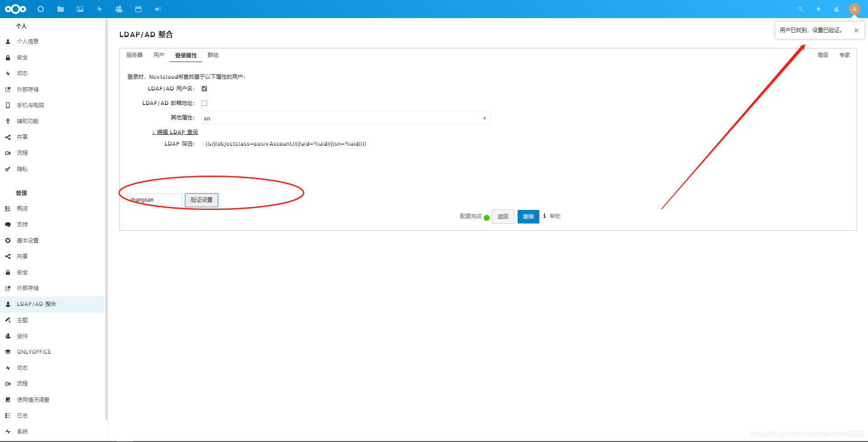Click the search magnifier icon in header

[x=800, y=9]
